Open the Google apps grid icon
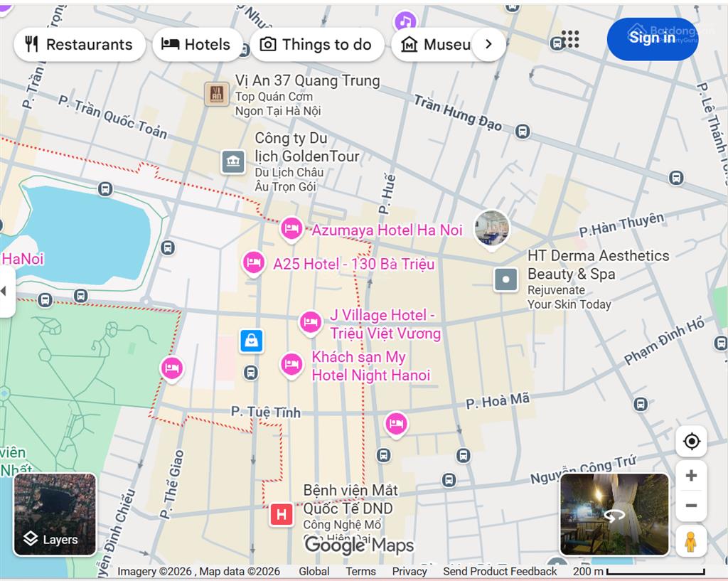728x581 pixels. [x=570, y=40]
